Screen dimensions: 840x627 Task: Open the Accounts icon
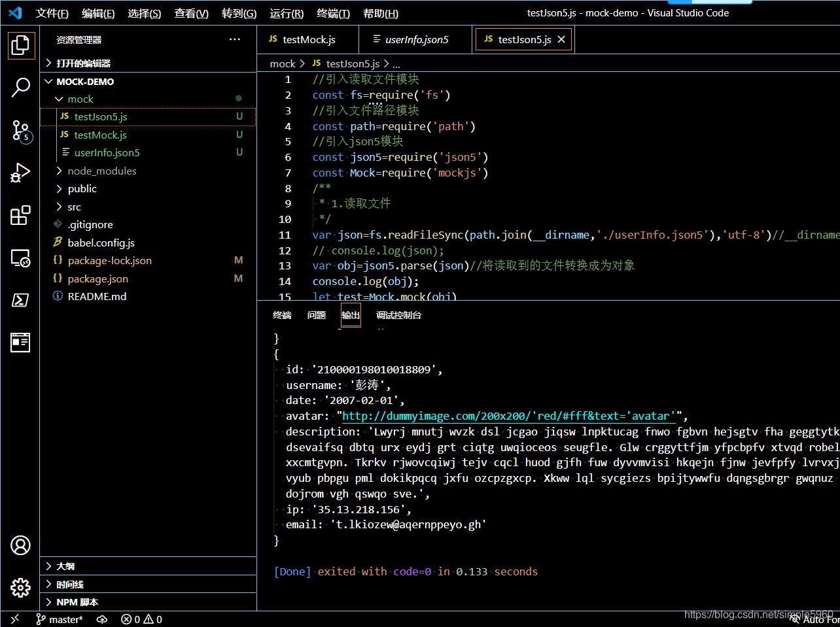pyautogui.click(x=20, y=545)
